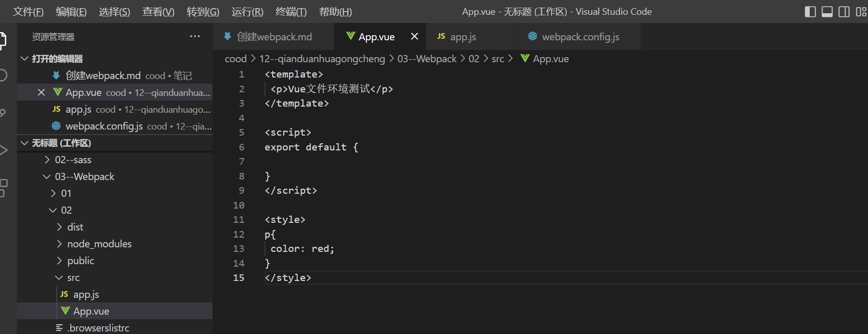Viewport: 868px width, 334px height.
Task: Click the Vue icon on the App.vue tab
Action: coord(351,36)
